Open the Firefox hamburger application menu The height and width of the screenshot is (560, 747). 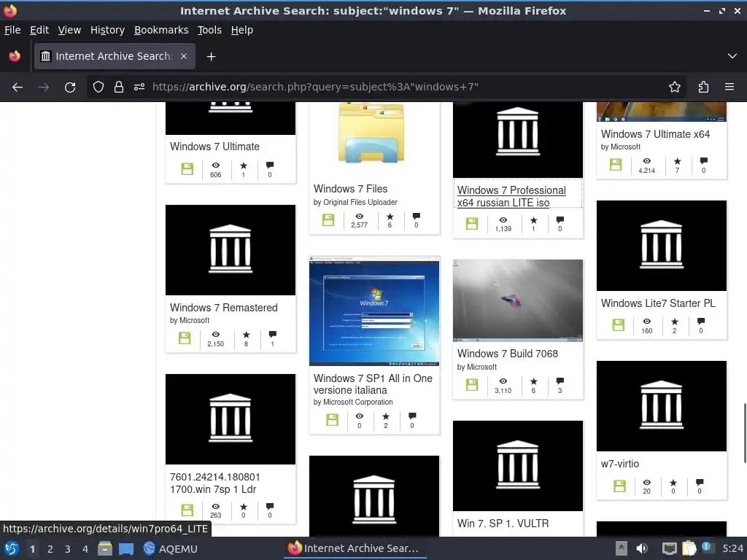tap(729, 87)
